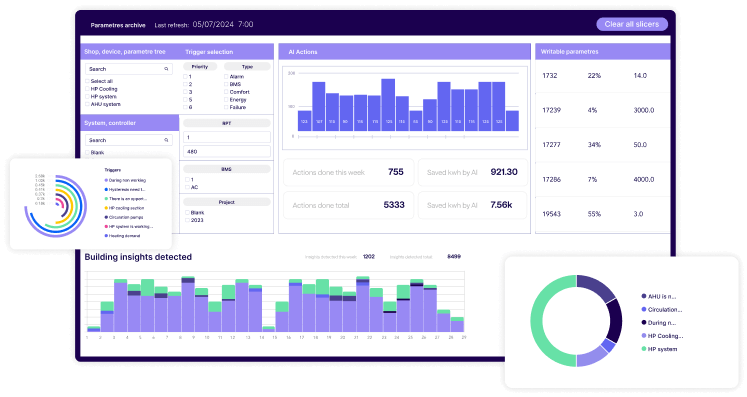The height and width of the screenshot is (397, 747).
Task: Tick the HP system checkbox in the tree
Action: pos(88,97)
